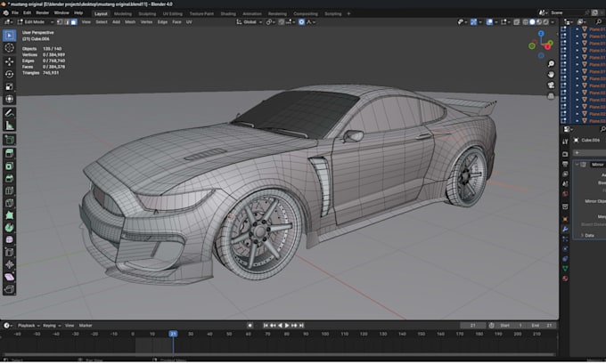Activate the Scale tool
Screen dimensions: 606x364
click(9, 86)
